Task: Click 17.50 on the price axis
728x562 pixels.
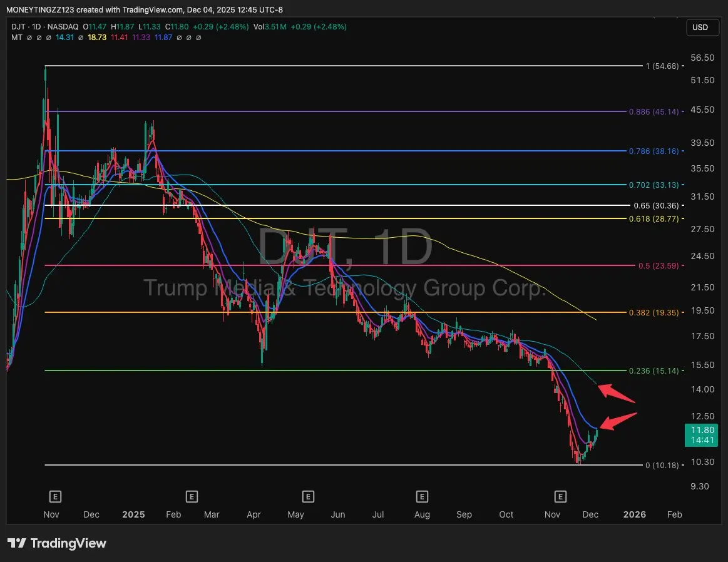Action: (702, 337)
